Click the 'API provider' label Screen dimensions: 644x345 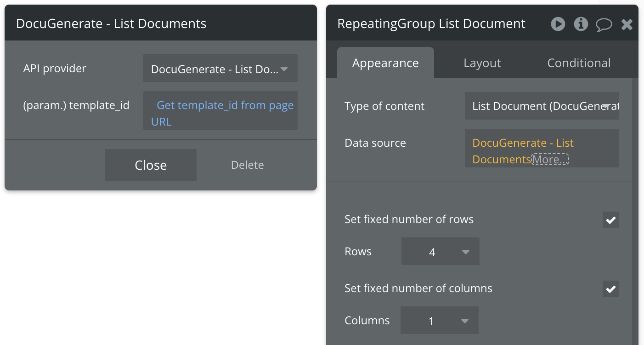[55, 69]
